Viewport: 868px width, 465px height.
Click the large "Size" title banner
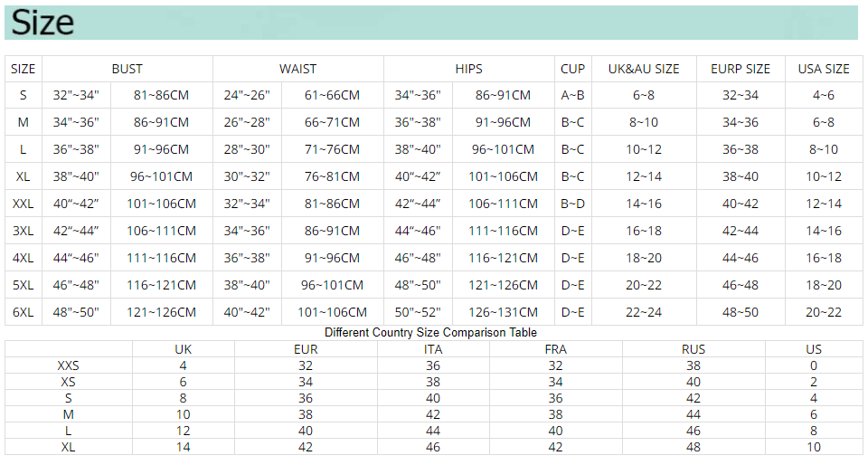click(x=43, y=23)
